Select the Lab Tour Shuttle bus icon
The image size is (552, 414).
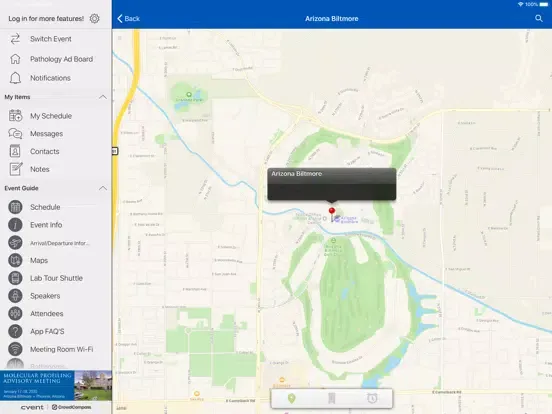15,278
